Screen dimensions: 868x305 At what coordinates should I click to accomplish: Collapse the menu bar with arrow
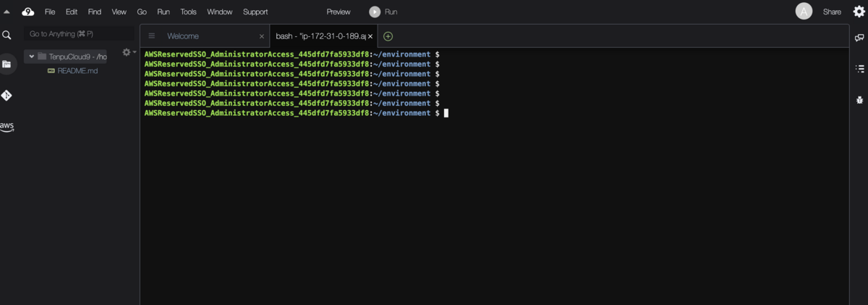coord(7,12)
